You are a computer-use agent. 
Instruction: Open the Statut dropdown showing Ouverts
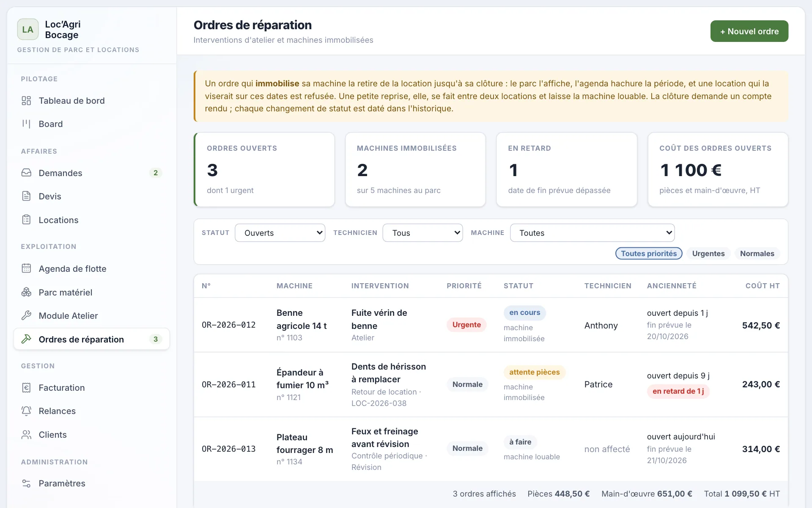coord(280,233)
